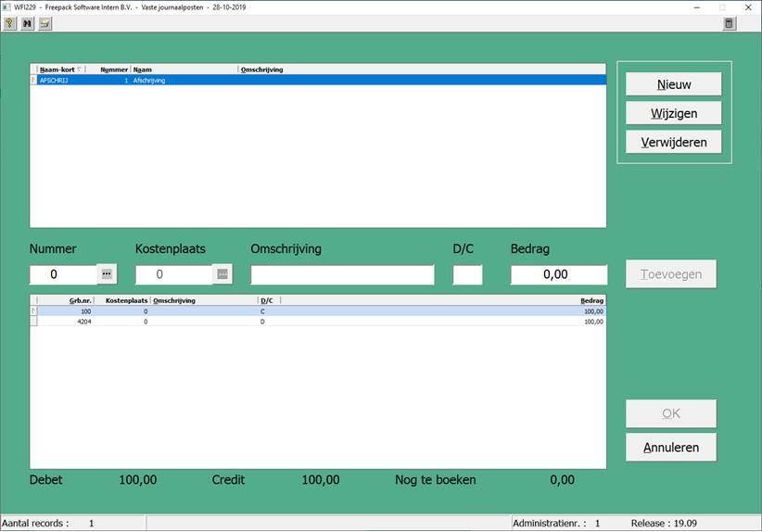Click the binoculars search icon in the toolbar
Screen dimensions: 762x532
[x=28, y=23]
